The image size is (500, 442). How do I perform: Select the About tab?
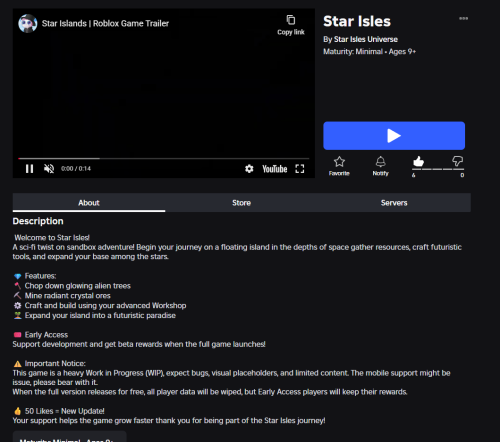89,203
